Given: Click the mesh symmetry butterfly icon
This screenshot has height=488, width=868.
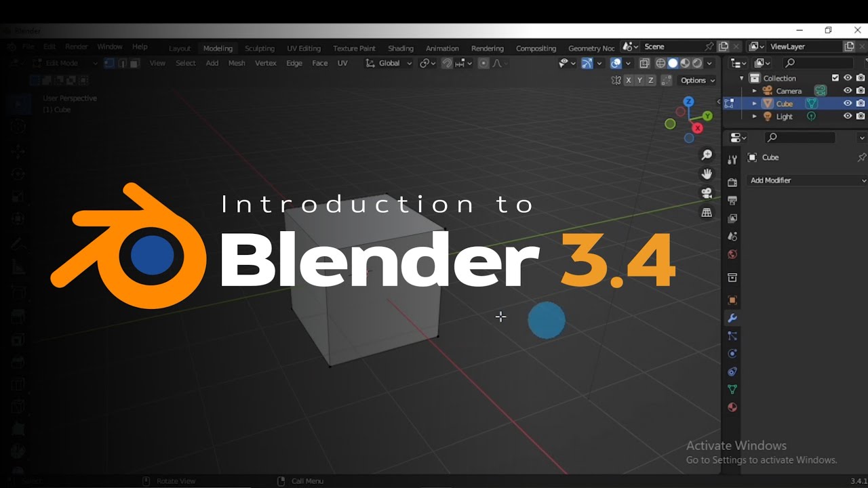Looking at the screenshot, I should pos(616,80).
